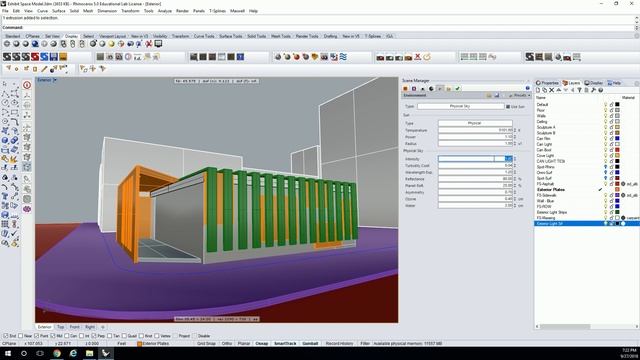Click the orange square Scene Manager icon

coord(405,88)
